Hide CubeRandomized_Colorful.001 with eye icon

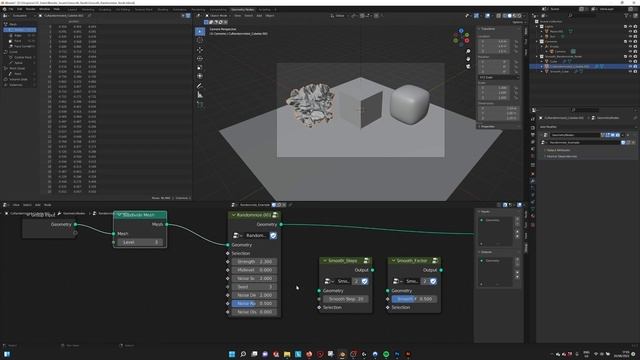click(630, 66)
